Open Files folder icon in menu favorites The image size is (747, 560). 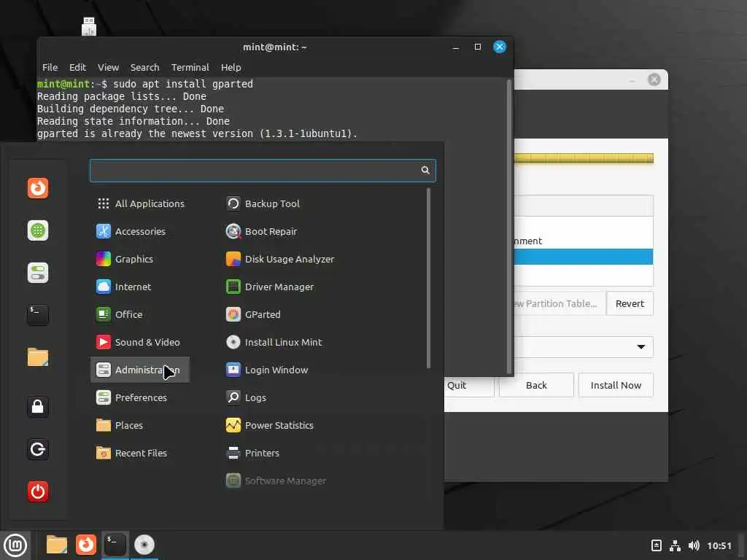[x=38, y=357]
